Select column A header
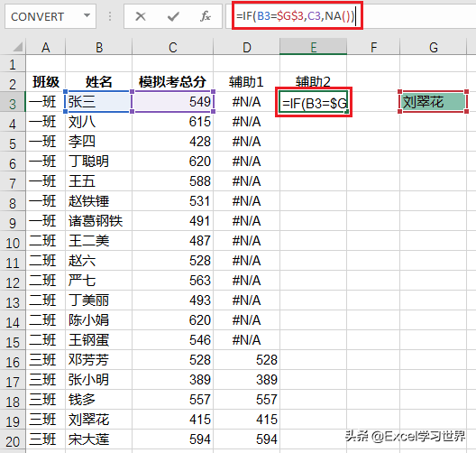Viewport: 476px width, 453px height. pos(46,48)
